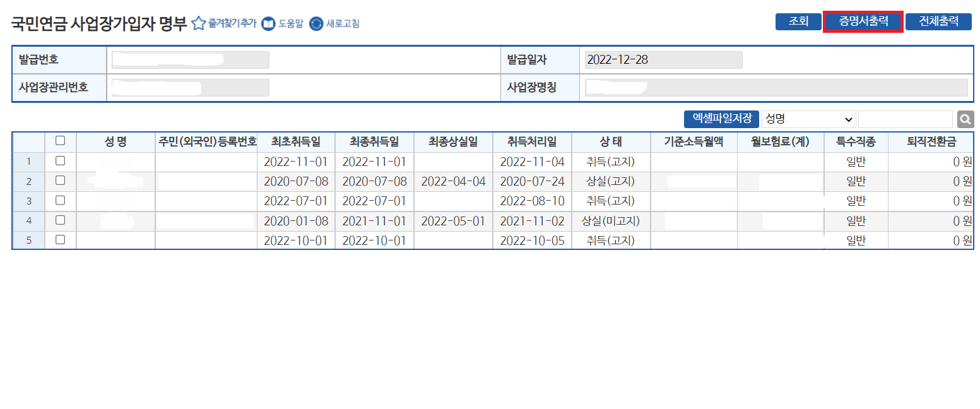Image resolution: width=980 pixels, height=409 pixels.
Task: Click the 증명서출력 button
Action: pos(863,21)
